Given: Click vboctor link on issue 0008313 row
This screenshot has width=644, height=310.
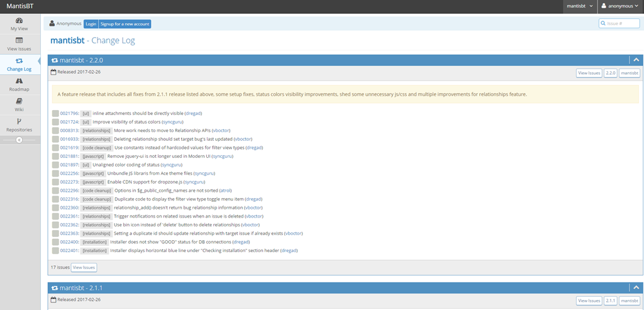Looking at the screenshot, I should 221,131.
